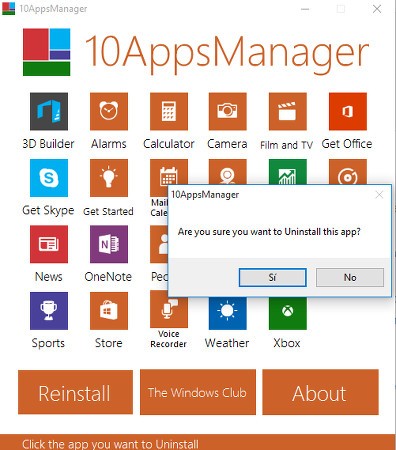The height and width of the screenshot is (450, 396).
Task: Select the OneNote tile
Action: coord(109,244)
